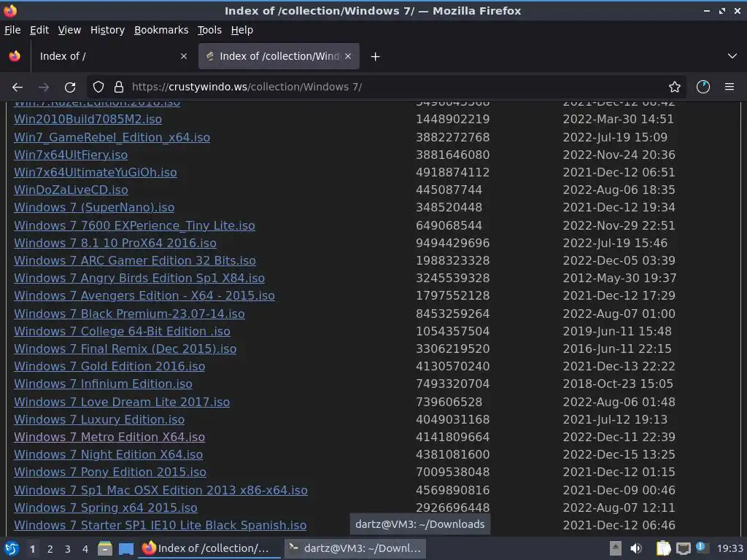Screen dimensions: 747x560
Task: Download Win7x64UltFiery.iso
Action: (x=71, y=155)
